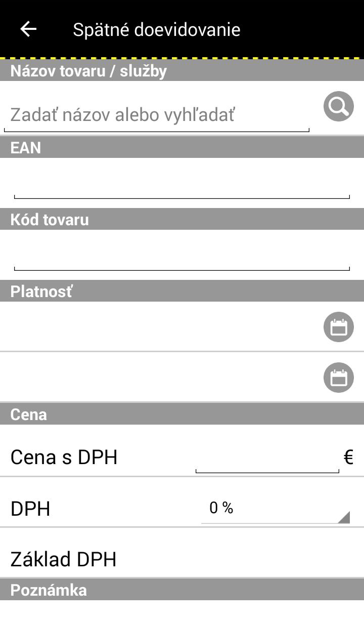
Task: Open the second Platnosť calendar icon
Action: click(x=338, y=378)
